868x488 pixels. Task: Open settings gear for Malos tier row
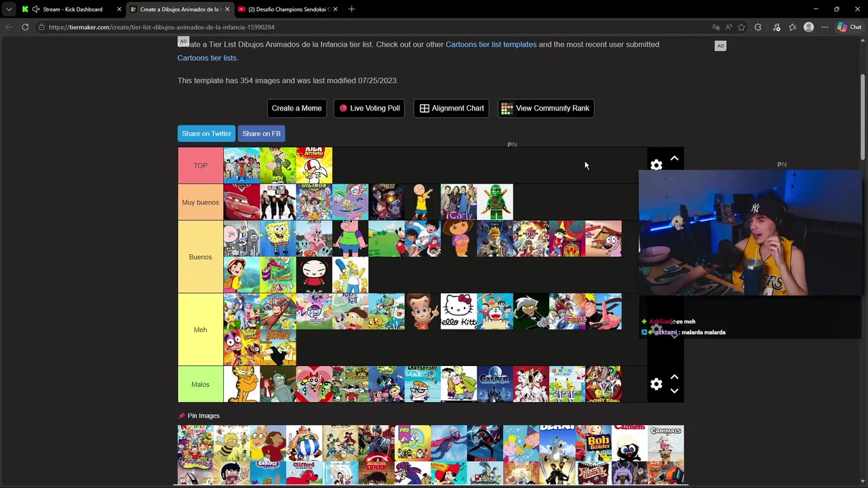coord(656,384)
